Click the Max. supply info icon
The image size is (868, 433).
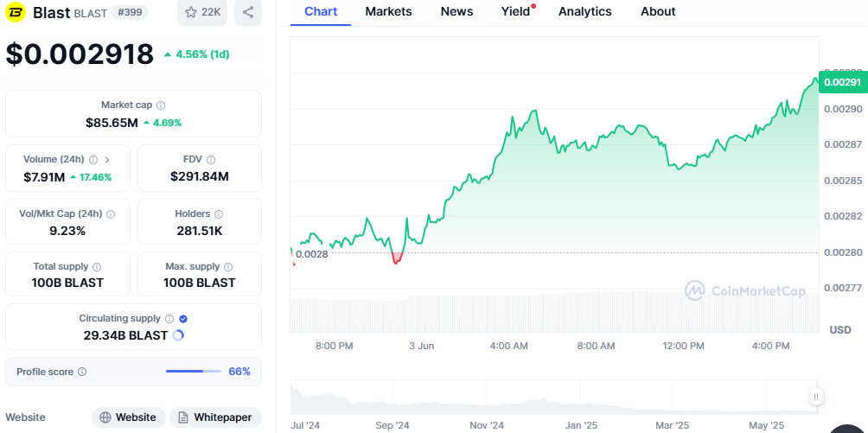pyautogui.click(x=228, y=267)
